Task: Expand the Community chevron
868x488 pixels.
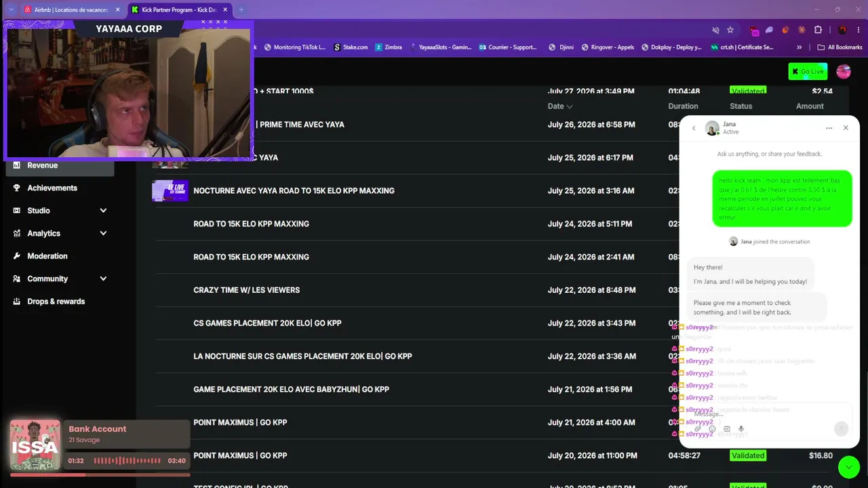Action: [103, 279]
